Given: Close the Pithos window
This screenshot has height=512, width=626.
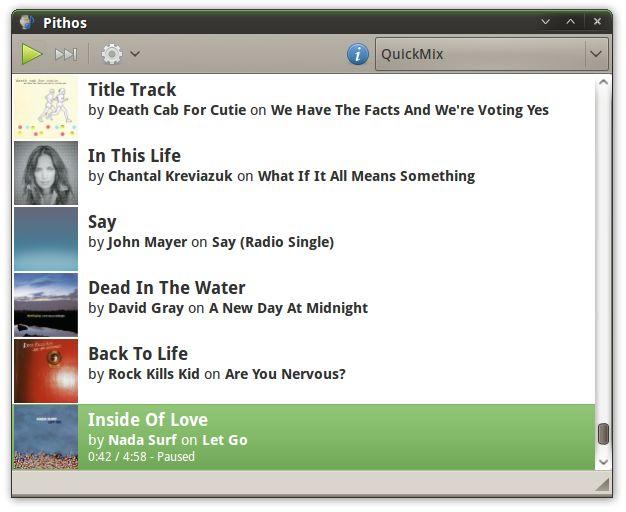Looking at the screenshot, I should click(597, 22).
